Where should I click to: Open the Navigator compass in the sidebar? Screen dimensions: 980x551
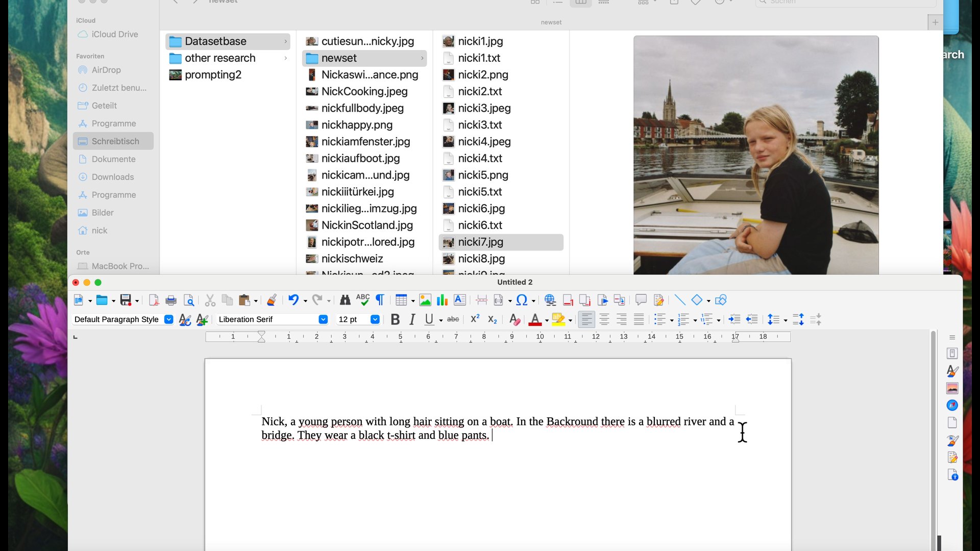tap(952, 406)
